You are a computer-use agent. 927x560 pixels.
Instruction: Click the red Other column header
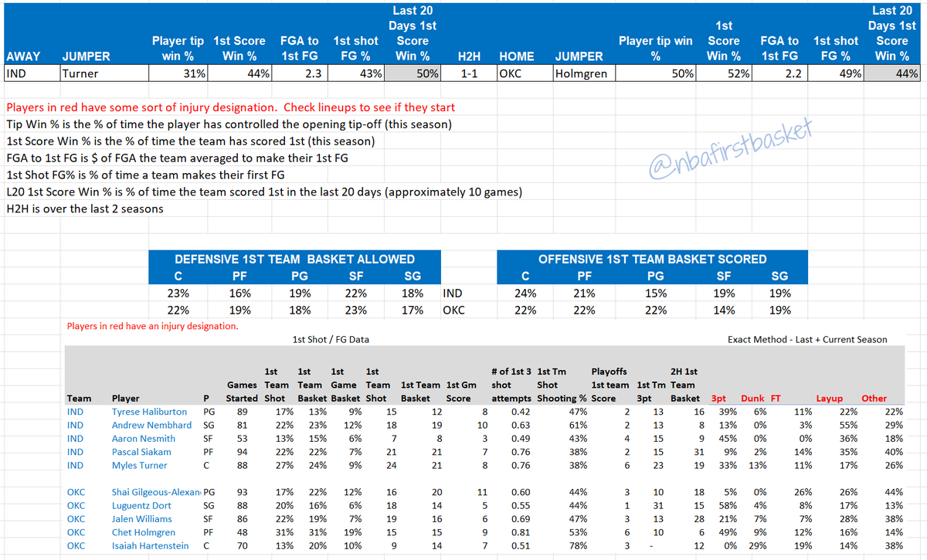(874, 399)
